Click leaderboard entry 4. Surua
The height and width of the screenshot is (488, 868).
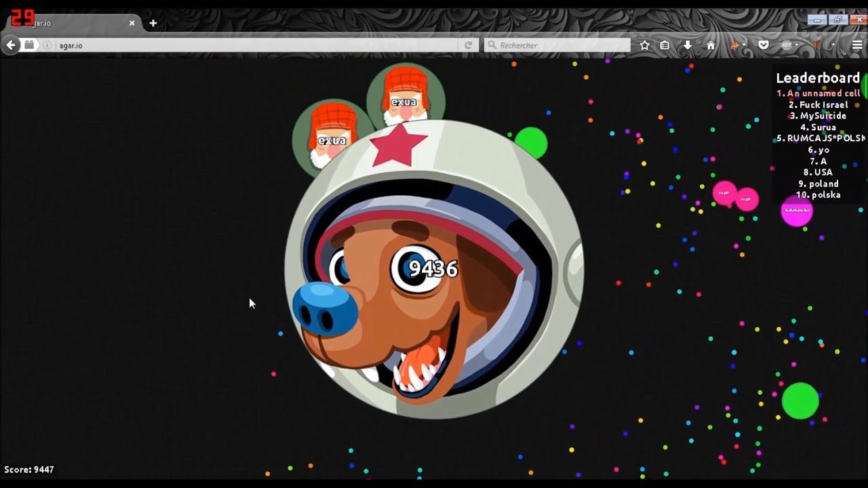(818, 127)
